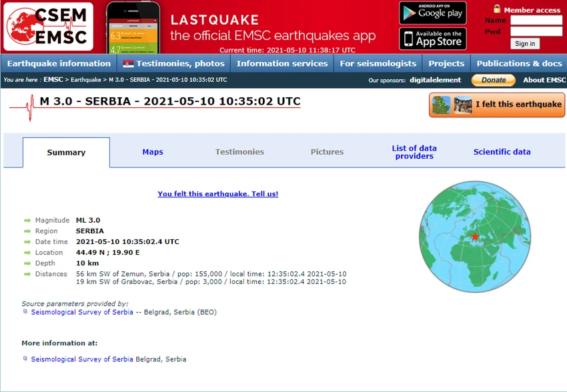
Task: Focus the Pwd password field
Action: [536, 32]
